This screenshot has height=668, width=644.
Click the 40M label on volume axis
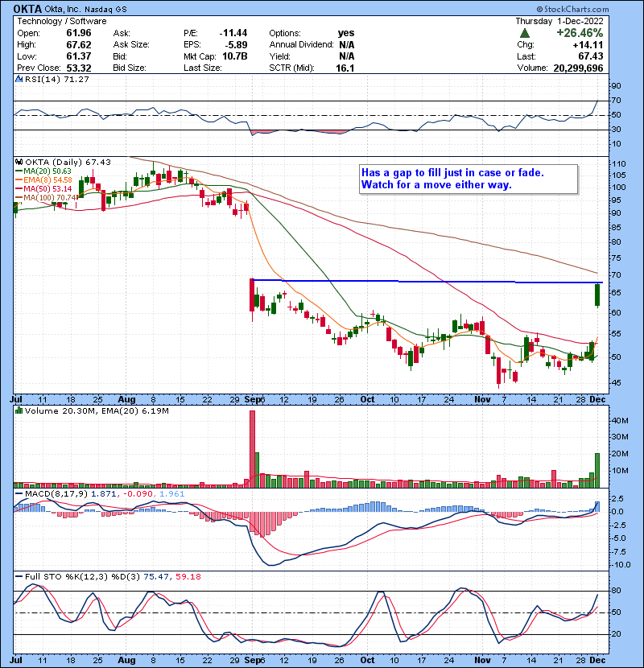point(620,421)
